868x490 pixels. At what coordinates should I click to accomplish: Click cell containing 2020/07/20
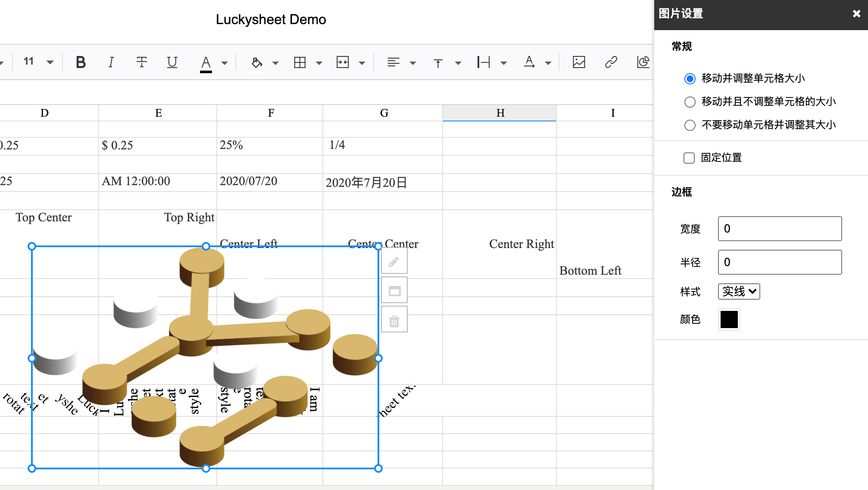click(x=270, y=183)
